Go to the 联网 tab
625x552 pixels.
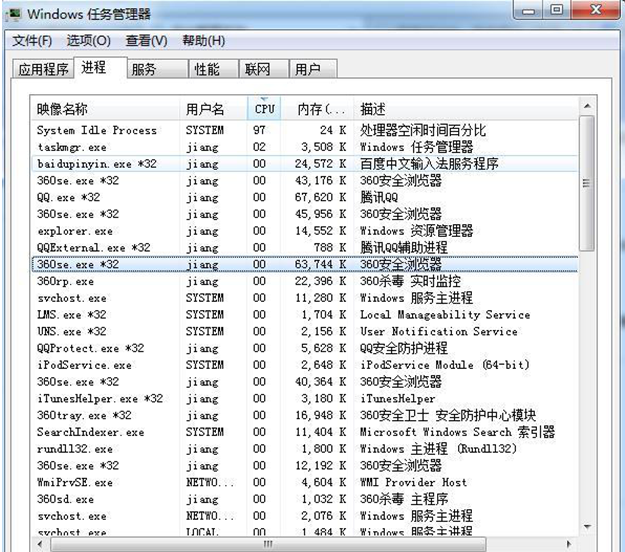264,69
